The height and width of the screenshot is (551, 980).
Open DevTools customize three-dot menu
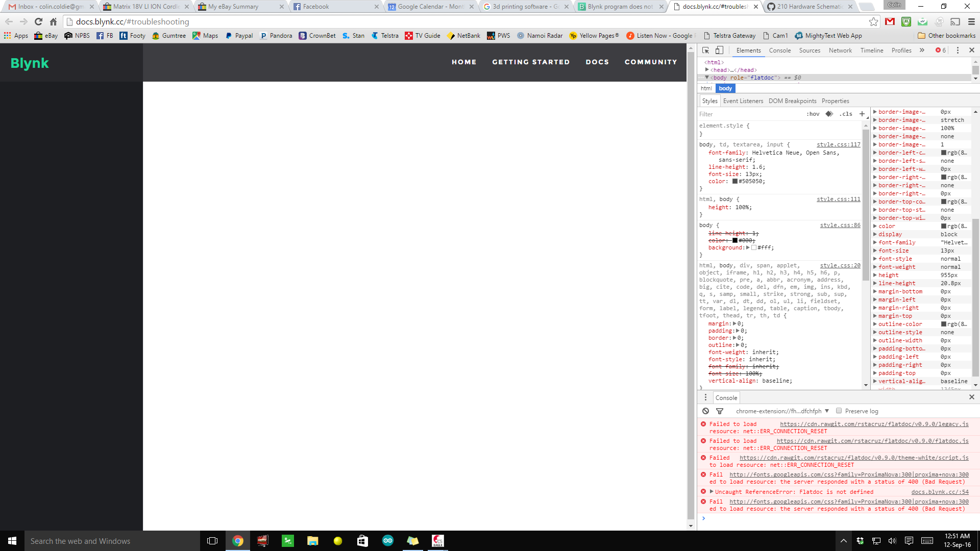click(958, 50)
